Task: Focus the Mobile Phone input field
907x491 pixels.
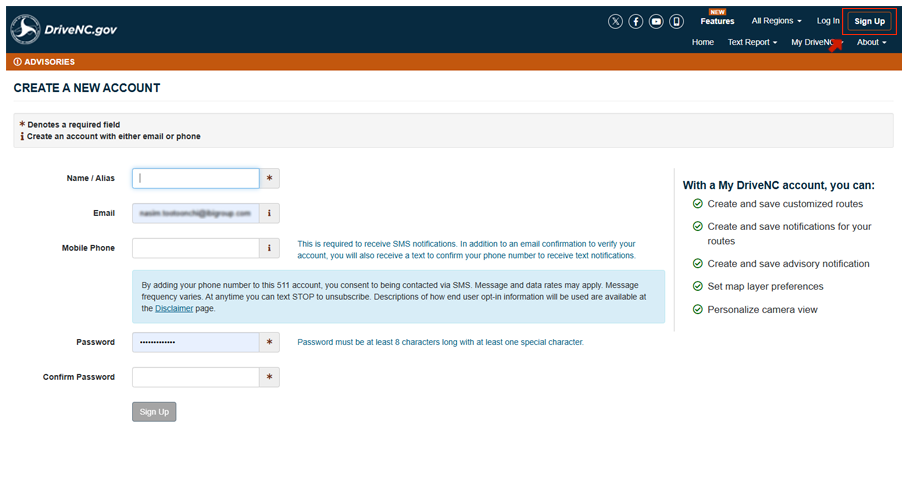Action: click(196, 248)
